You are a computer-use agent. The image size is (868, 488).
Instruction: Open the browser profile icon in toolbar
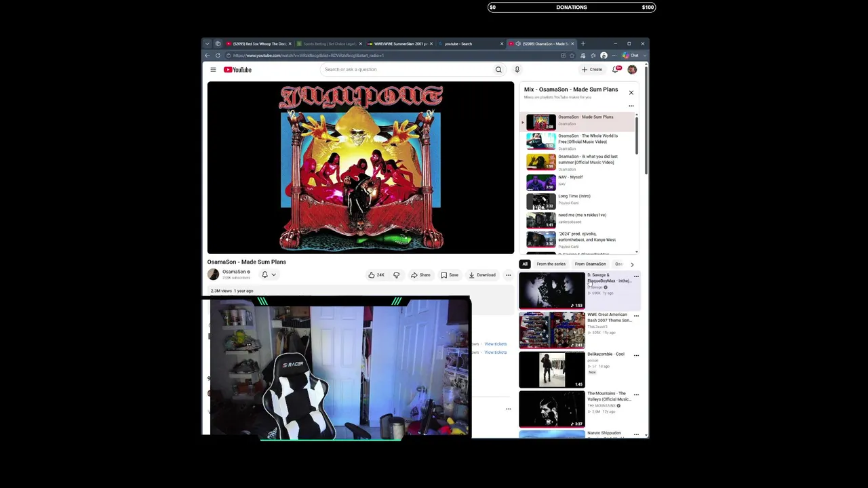pyautogui.click(x=604, y=55)
